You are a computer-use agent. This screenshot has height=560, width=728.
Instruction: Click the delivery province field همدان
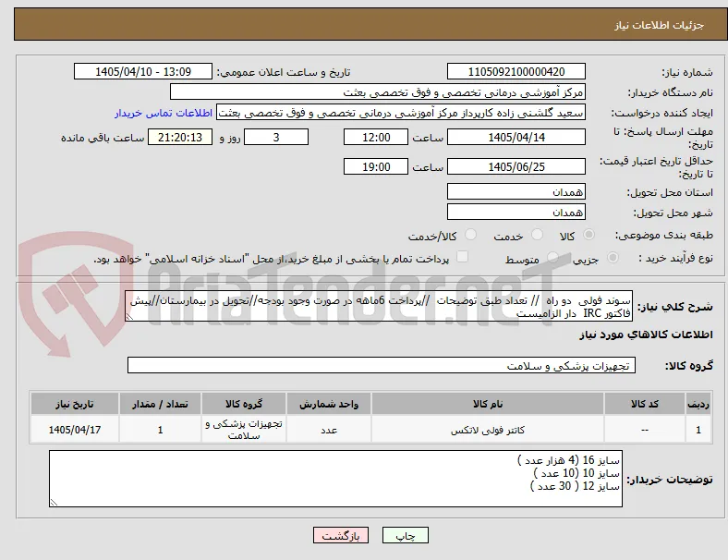coord(516,192)
